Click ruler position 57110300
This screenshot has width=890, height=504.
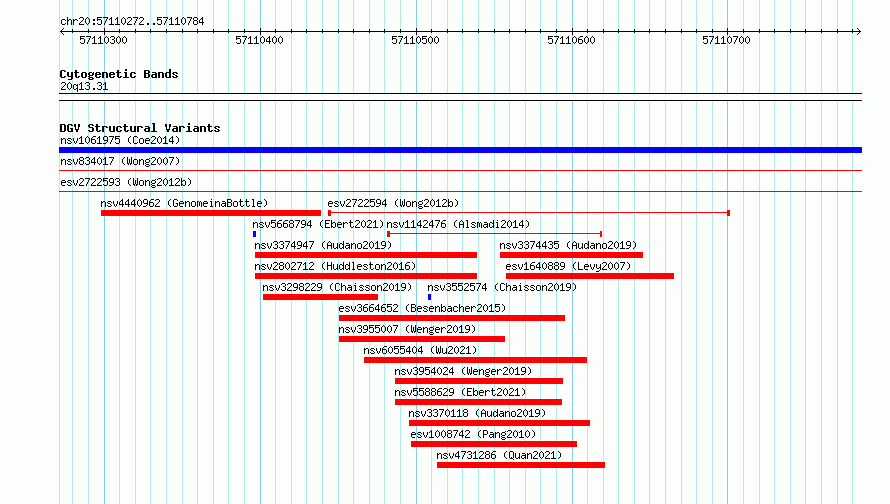tap(103, 40)
